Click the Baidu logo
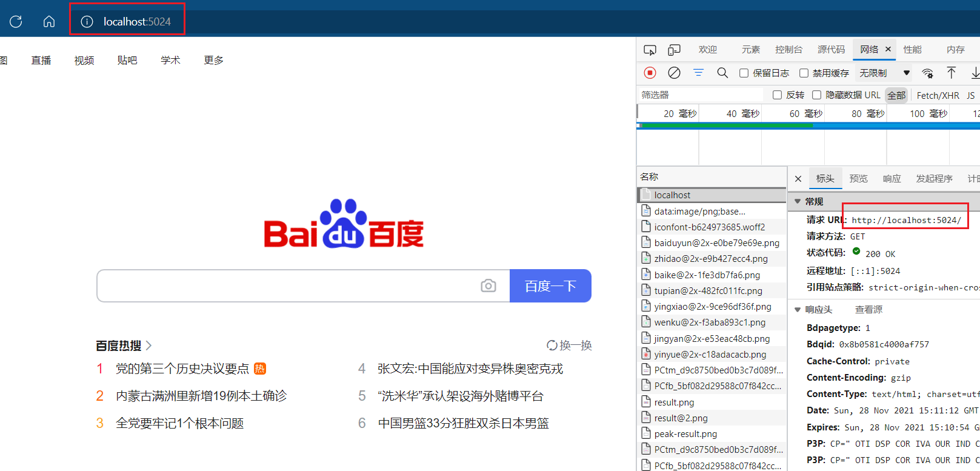The height and width of the screenshot is (471, 980). [344, 224]
